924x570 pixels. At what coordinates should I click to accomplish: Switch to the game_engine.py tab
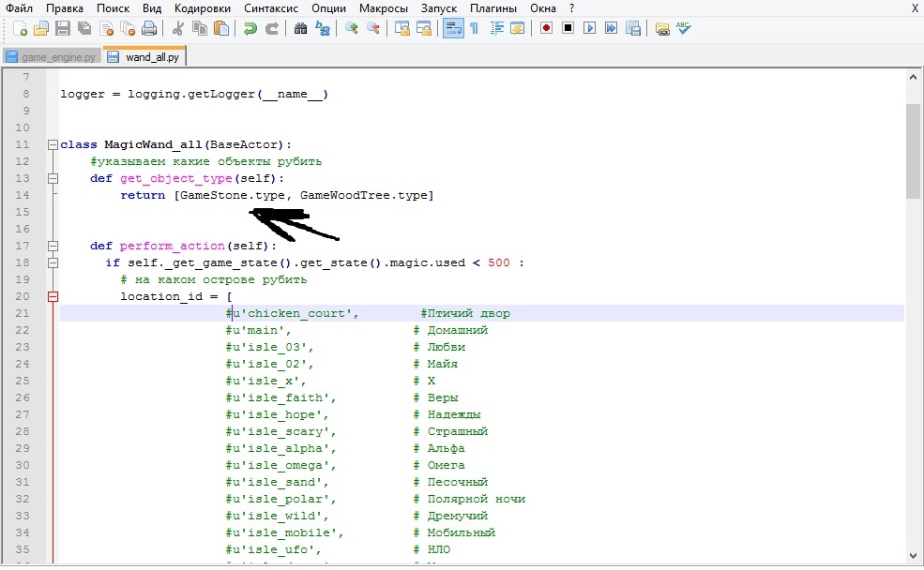(x=51, y=56)
